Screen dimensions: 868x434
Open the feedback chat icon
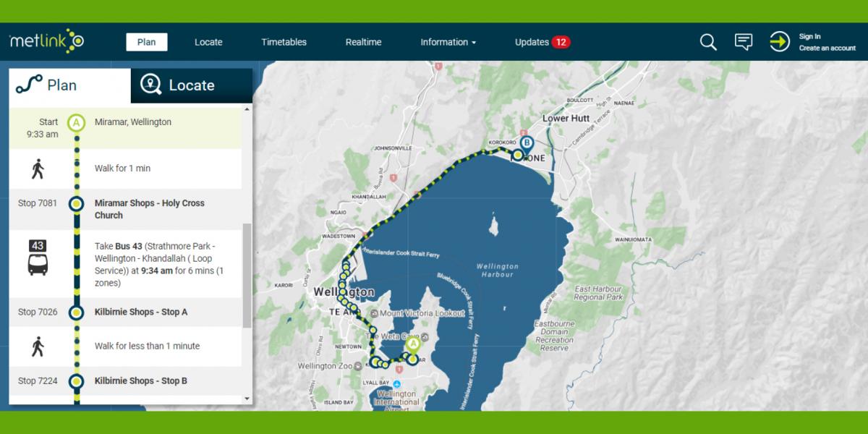point(743,42)
